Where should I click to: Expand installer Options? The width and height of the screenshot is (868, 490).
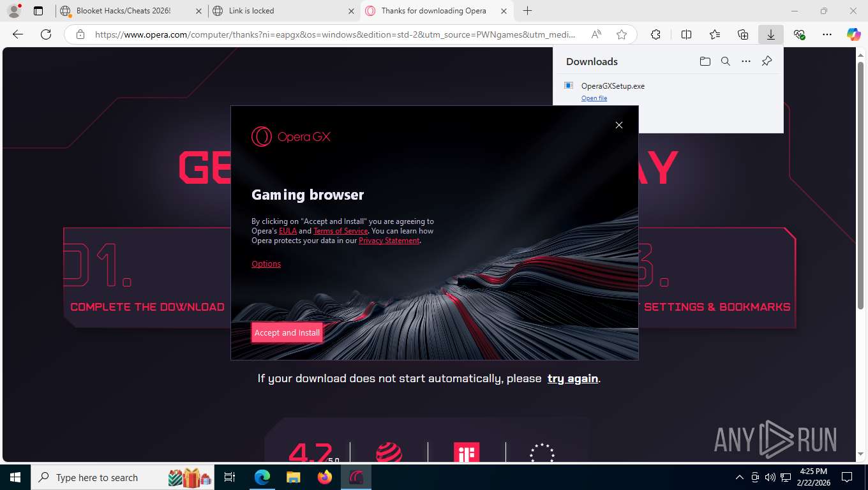point(266,264)
